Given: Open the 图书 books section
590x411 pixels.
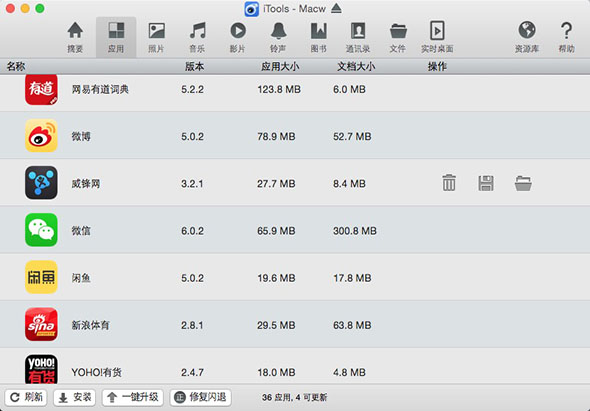Looking at the screenshot, I should click(319, 37).
